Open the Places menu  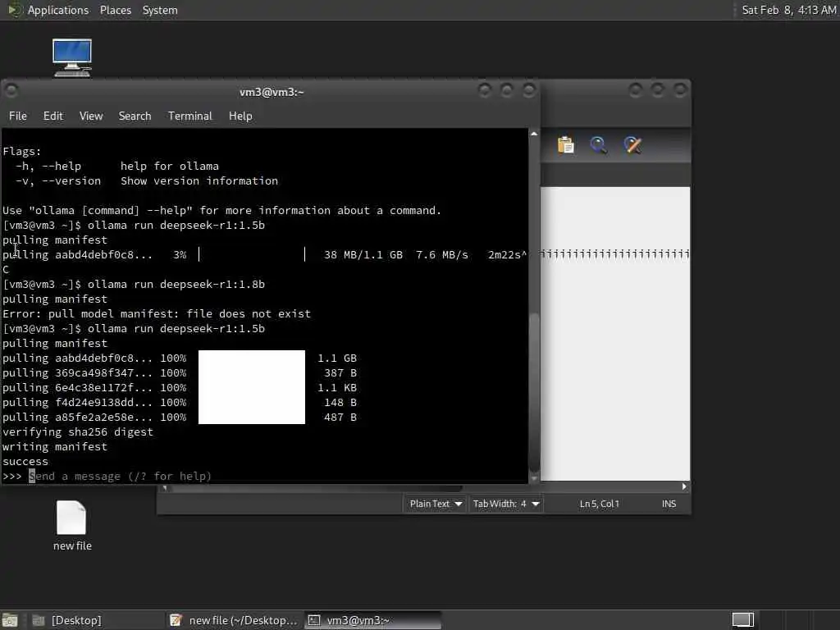point(115,10)
